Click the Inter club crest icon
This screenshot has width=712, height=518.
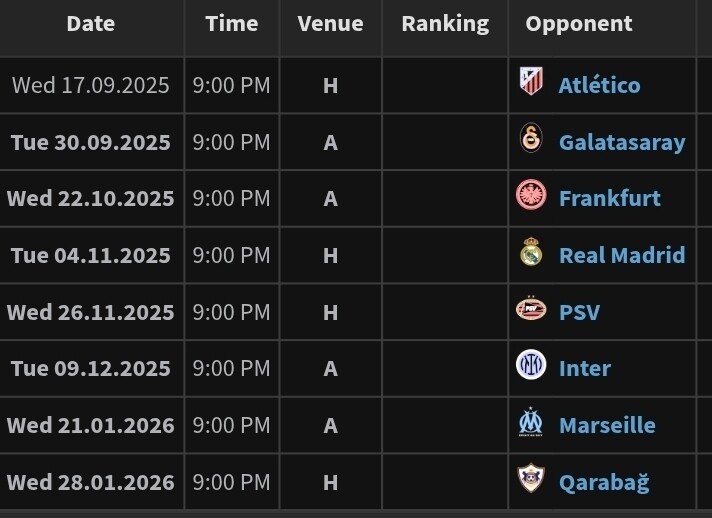(x=531, y=366)
